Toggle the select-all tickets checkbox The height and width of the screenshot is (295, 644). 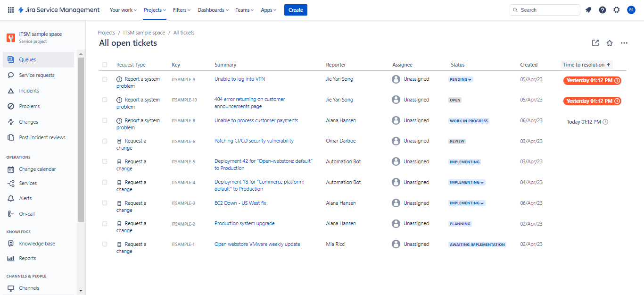click(x=105, y=65)
